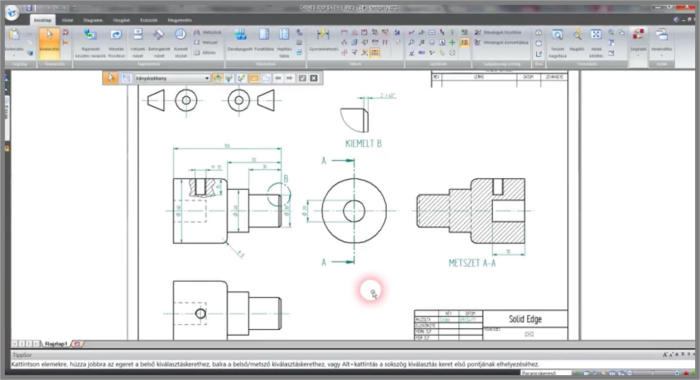Open the Rajzlap1 sheet tab

[x=56, y=344]
